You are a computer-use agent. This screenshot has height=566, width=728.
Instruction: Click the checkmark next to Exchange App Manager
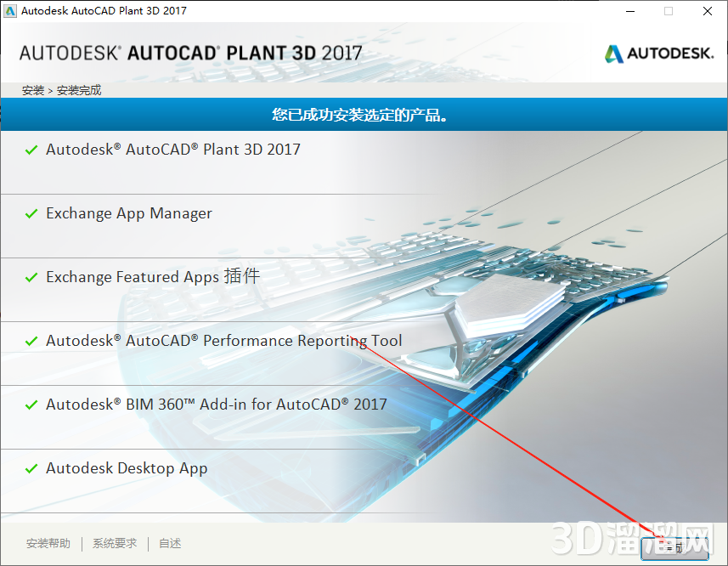(31, 212)
